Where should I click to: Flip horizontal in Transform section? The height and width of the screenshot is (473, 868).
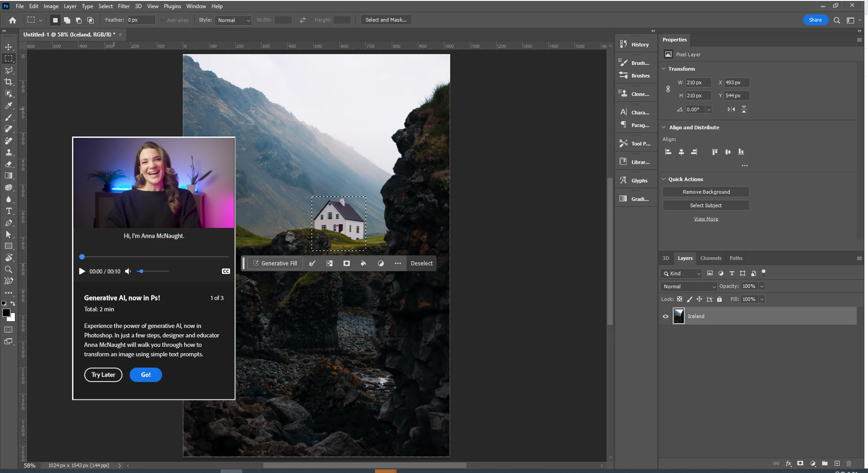point(731,109)
